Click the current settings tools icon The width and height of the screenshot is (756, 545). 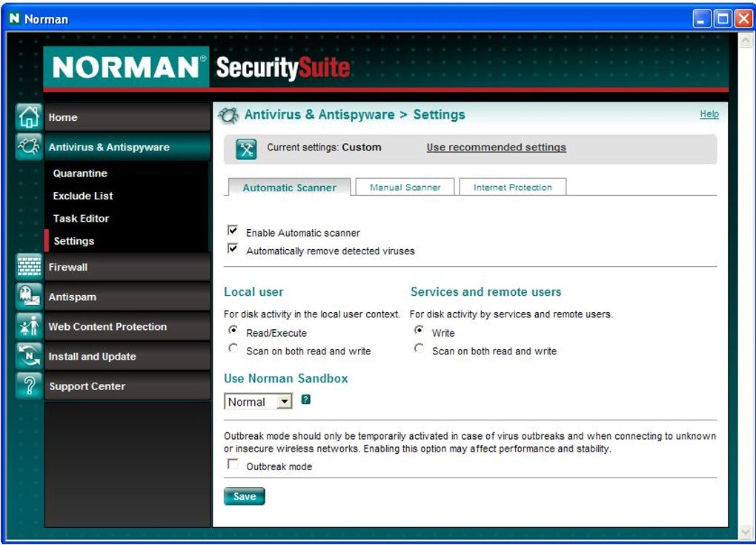246,149
